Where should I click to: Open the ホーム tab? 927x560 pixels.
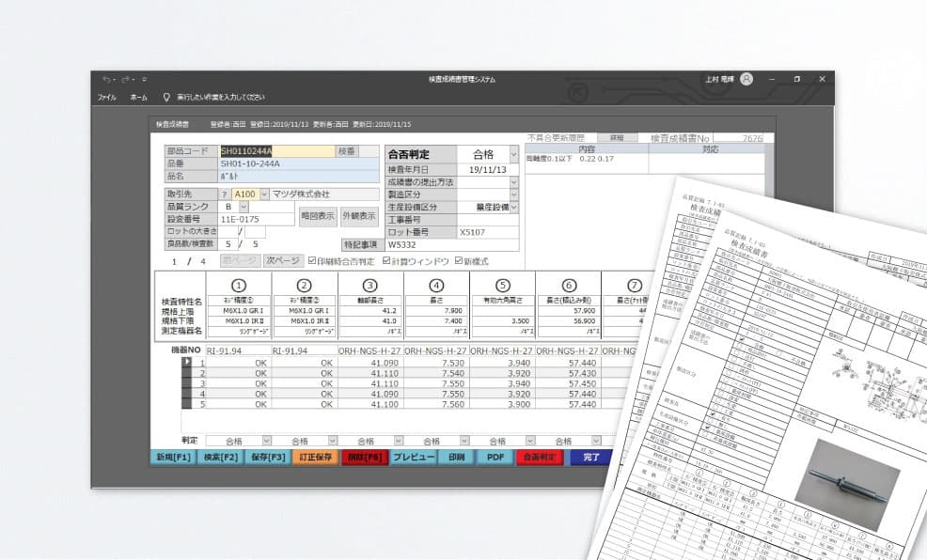tap(138, 97)
